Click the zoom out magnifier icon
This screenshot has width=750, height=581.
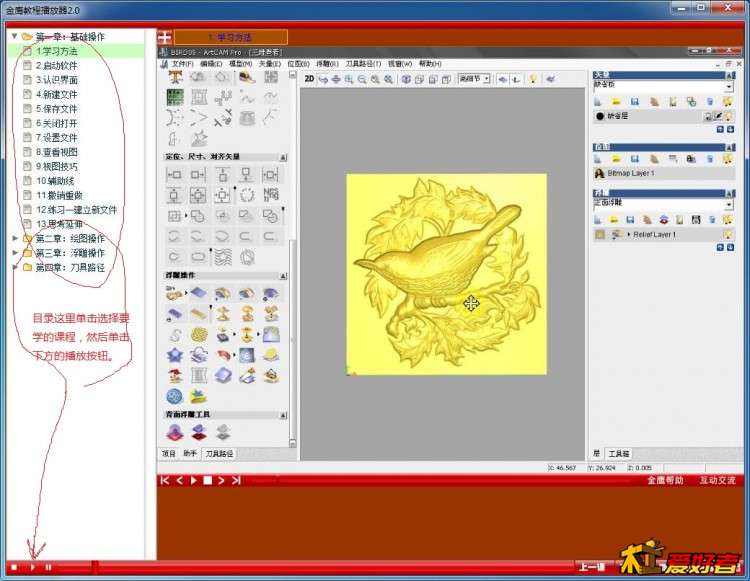point(362,79)
